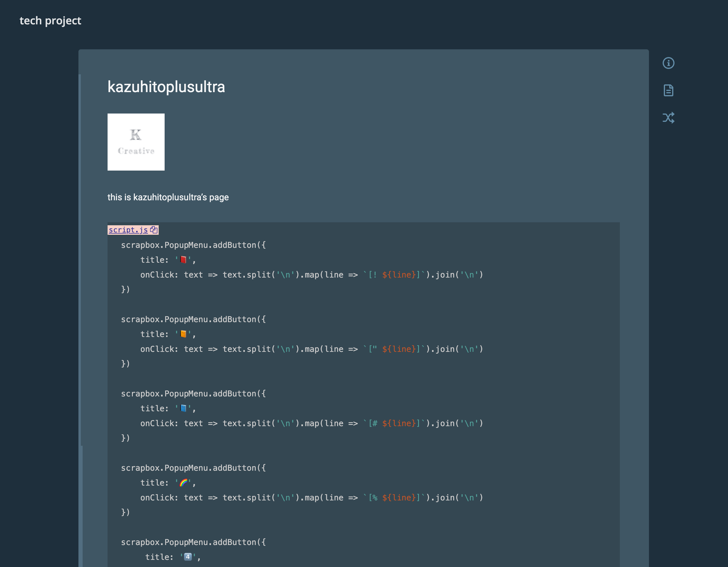Click the blue book emoji in the title string

(x=183, y=408)
